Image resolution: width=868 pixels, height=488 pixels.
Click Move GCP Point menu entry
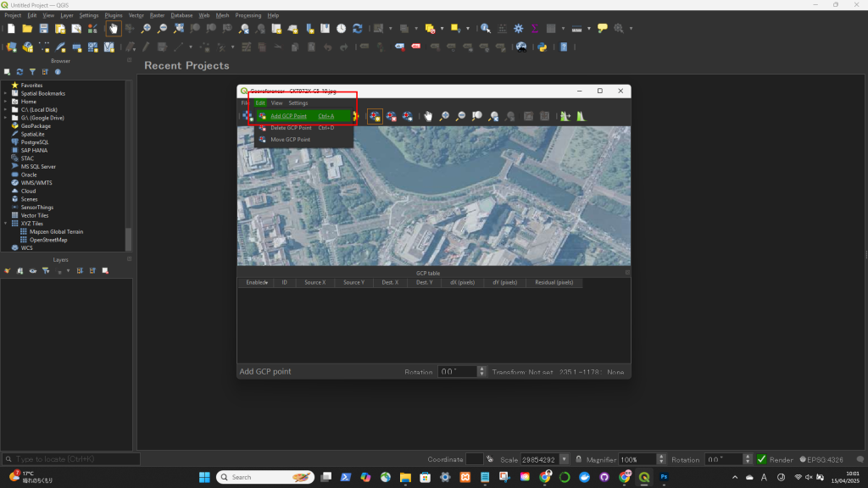click(x=290, y=139)
